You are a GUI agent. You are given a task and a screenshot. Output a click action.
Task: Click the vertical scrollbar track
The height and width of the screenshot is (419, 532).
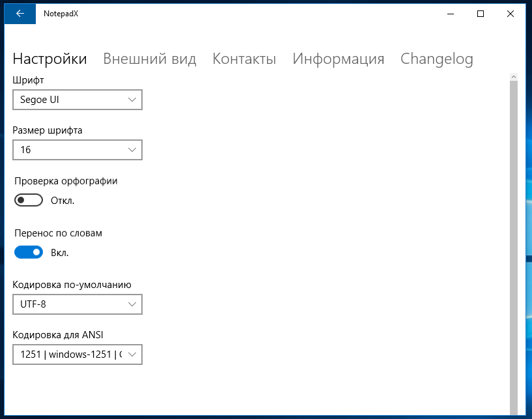514,248
